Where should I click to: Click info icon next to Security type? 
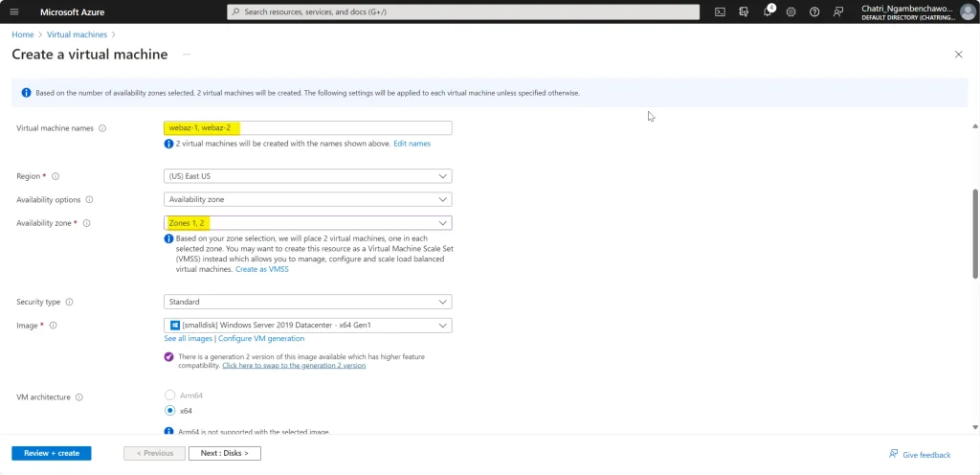tap(69, 302)
